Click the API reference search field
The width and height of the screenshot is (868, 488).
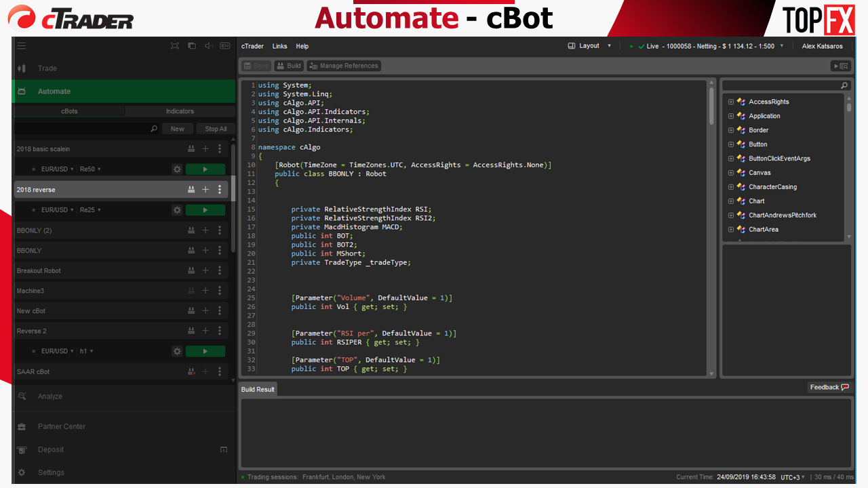[x=786, y=85]
